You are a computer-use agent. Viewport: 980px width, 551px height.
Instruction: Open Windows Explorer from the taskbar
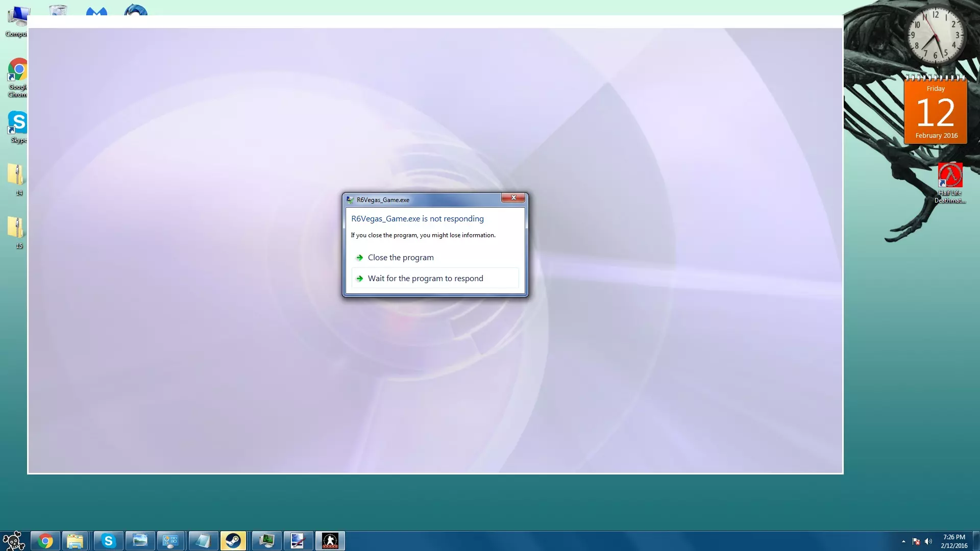[x=75, y=541]
